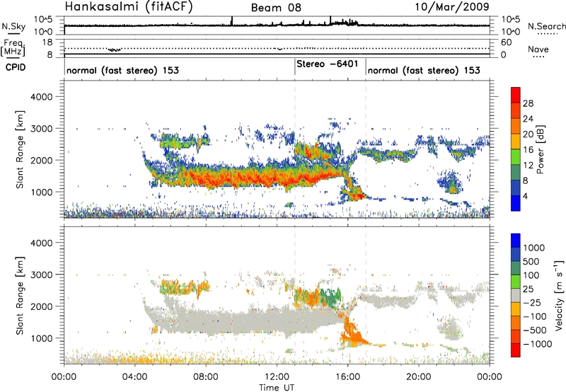Select the Freq. [MHz] axis label
566x392 pixels.
pos(13,47)
